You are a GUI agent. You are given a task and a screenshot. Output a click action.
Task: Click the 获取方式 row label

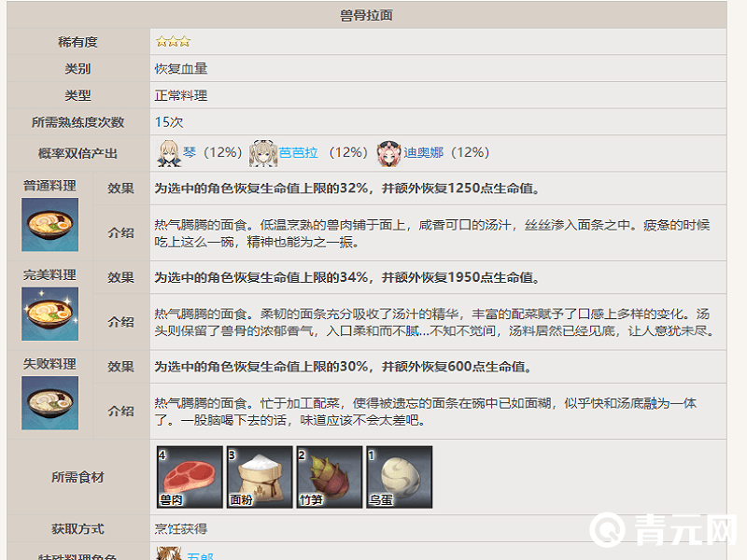point(78,528)
